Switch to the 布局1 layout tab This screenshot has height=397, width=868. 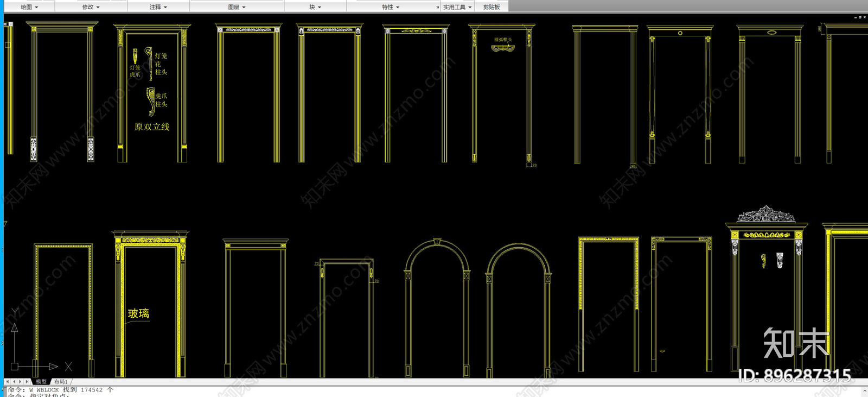point(61,382)
